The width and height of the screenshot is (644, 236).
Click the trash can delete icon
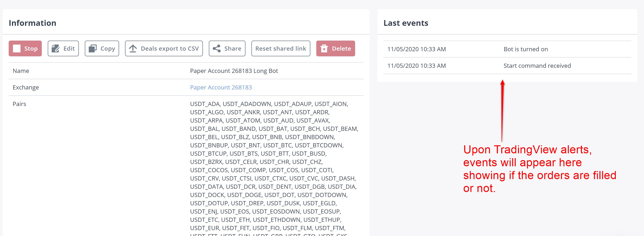pos(324,48)
